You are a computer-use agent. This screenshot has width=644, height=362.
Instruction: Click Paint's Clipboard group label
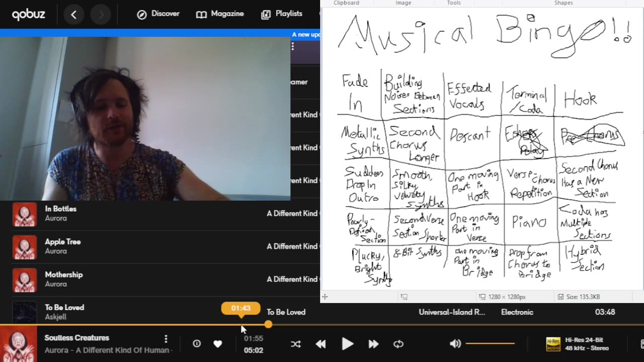pyautogui.click(x=346, y=3)
